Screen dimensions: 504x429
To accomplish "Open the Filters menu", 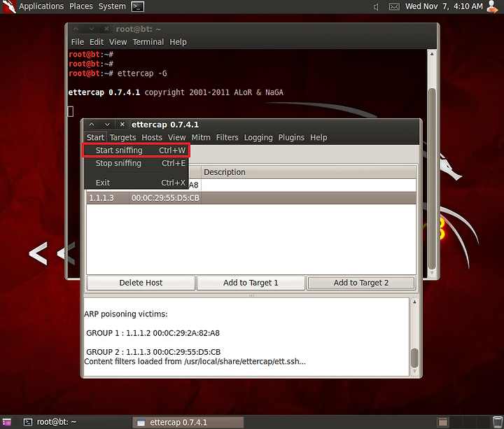I will pos(227,138).
